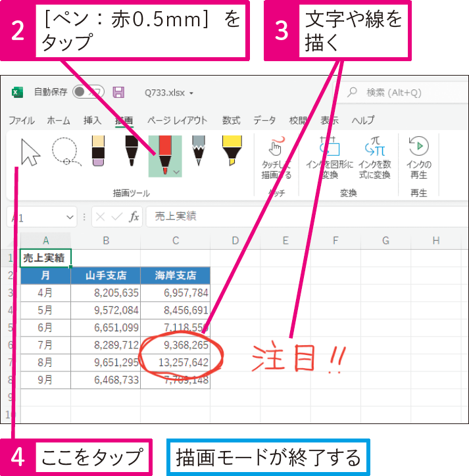Enable Touch to draw
This screenshot has width=469, height=476.
click(276, 158)
